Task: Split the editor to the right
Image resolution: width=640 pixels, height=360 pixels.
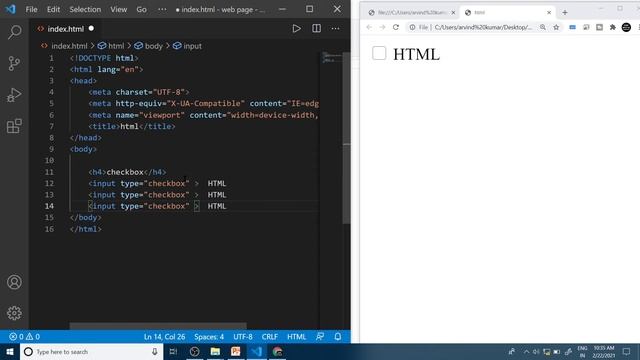Action: [x=316, y=29]
